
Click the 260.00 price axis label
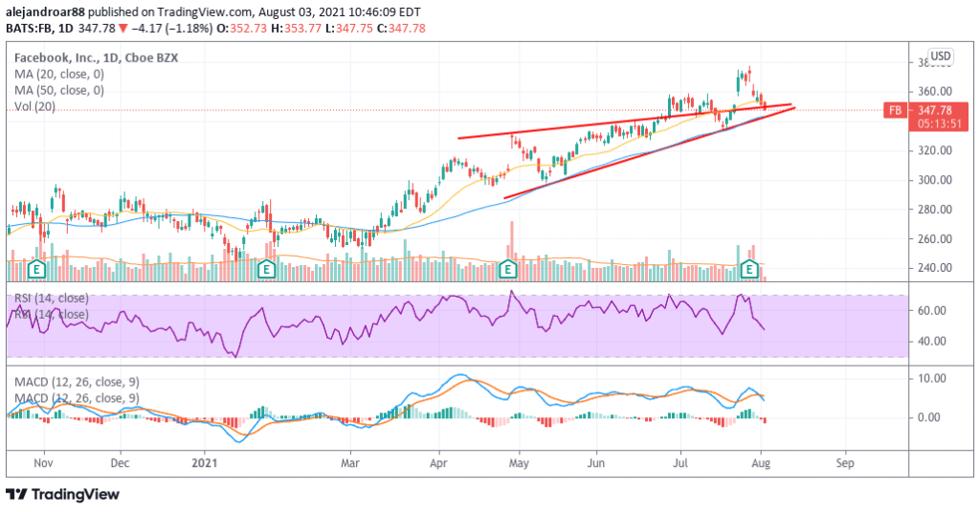[x=934, y=238]
